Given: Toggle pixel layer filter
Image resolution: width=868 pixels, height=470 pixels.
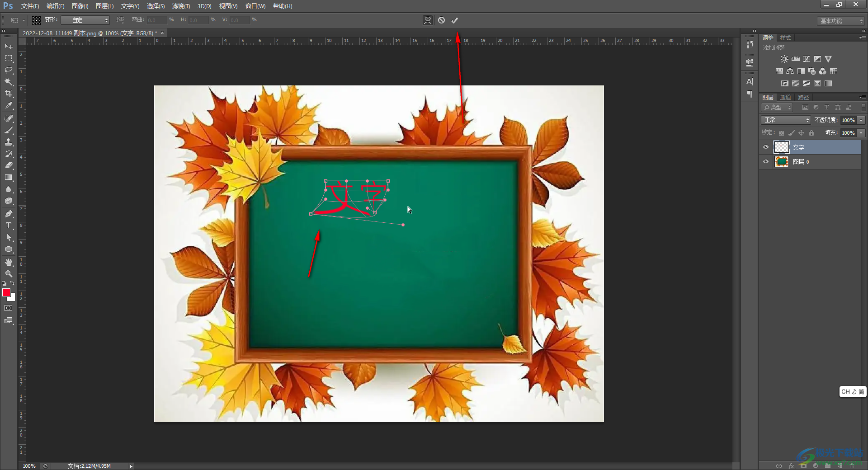Looking at the screenshot, I should tap(805, 108).
